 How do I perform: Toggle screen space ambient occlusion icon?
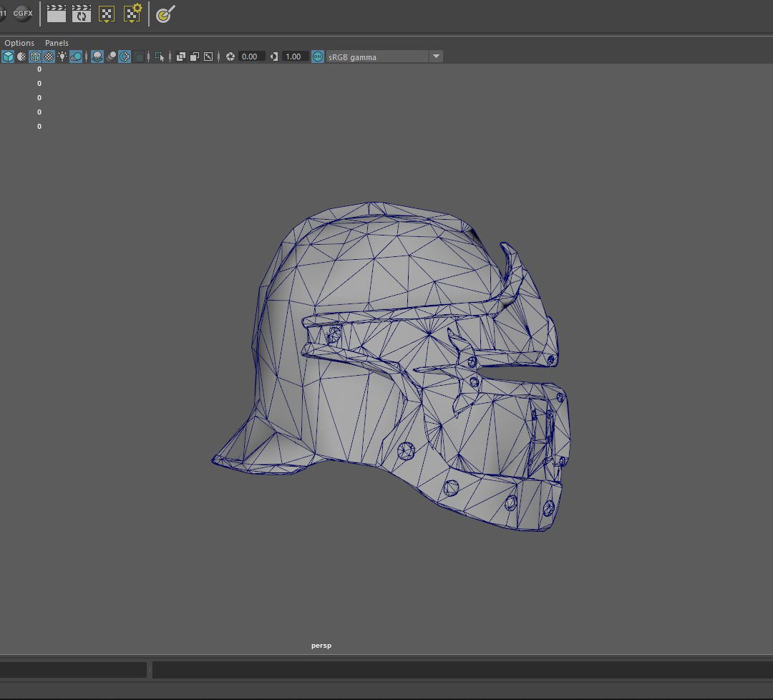point(97,57)
